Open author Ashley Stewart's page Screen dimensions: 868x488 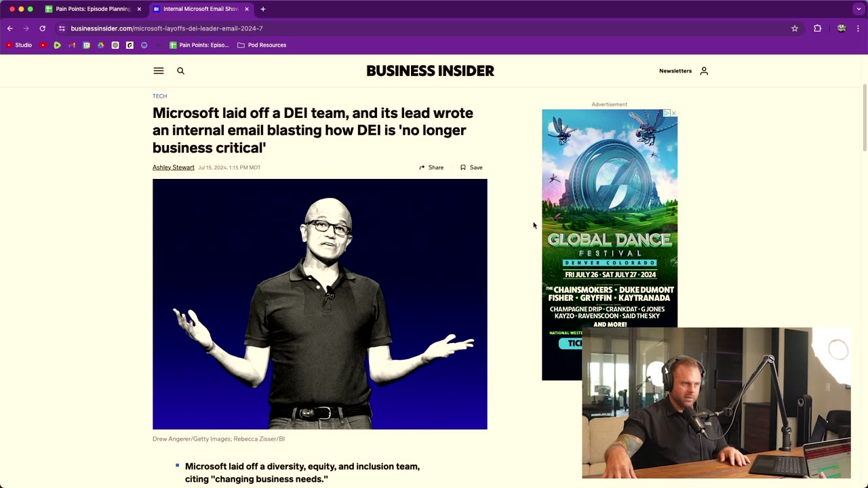(174, 167)
